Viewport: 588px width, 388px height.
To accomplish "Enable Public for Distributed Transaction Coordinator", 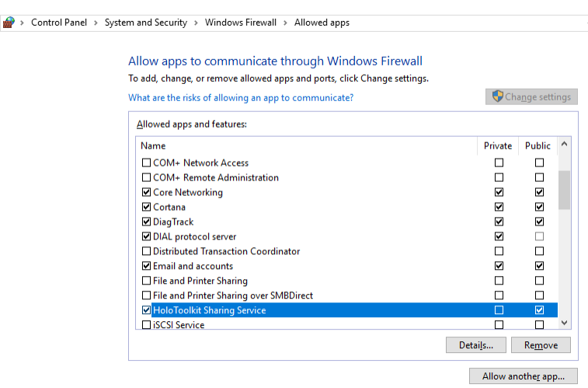I will (539, 251).
